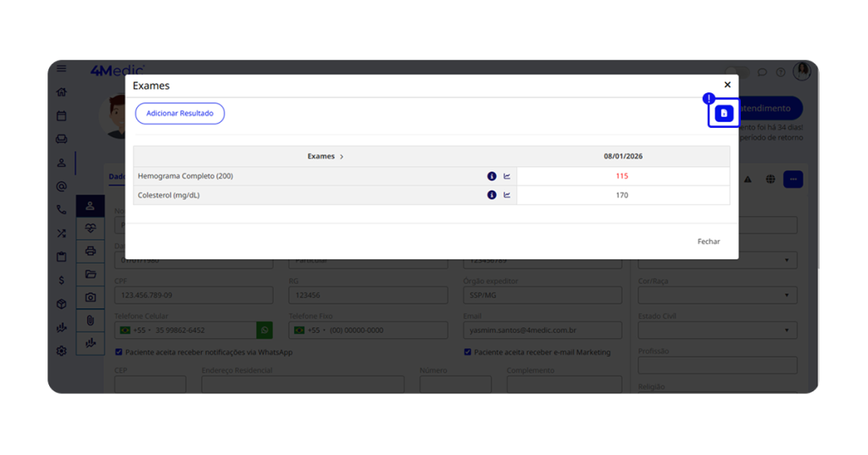Toggle the switch in the top header

point(737,72)
